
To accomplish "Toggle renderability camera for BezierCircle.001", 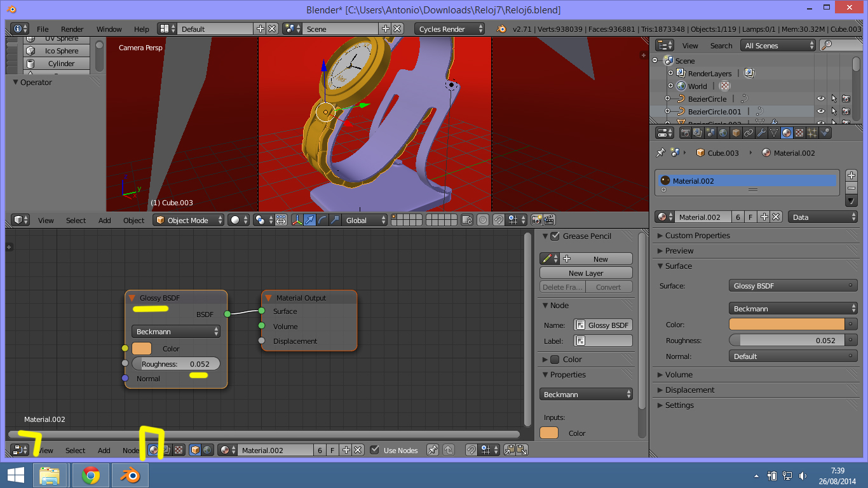I will pos(846,111).
